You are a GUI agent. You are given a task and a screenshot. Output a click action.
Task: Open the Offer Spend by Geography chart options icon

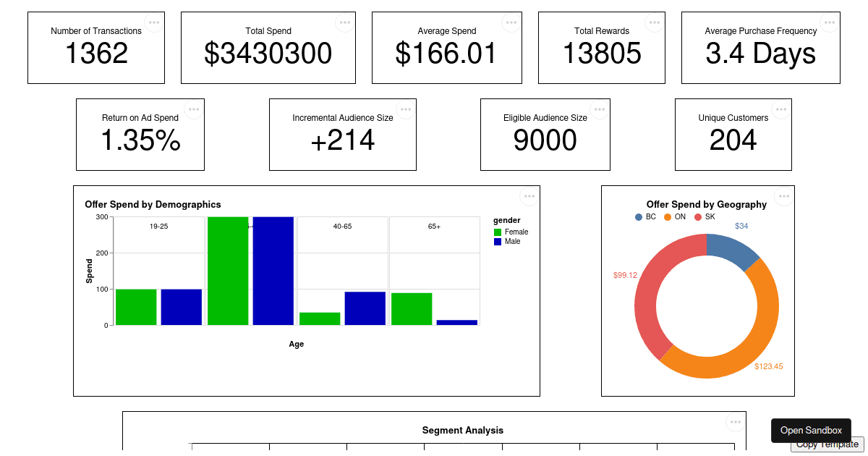click(x=783, y=195)
